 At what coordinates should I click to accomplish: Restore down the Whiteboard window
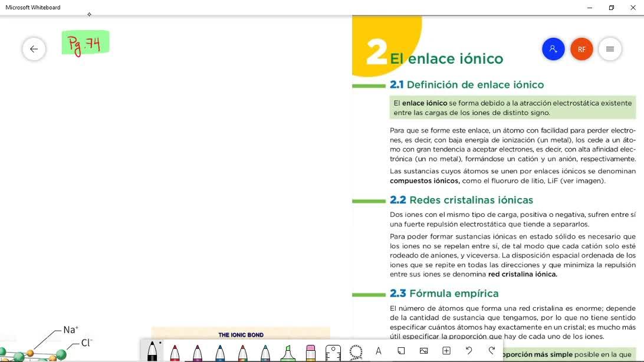tap(611, 8)
